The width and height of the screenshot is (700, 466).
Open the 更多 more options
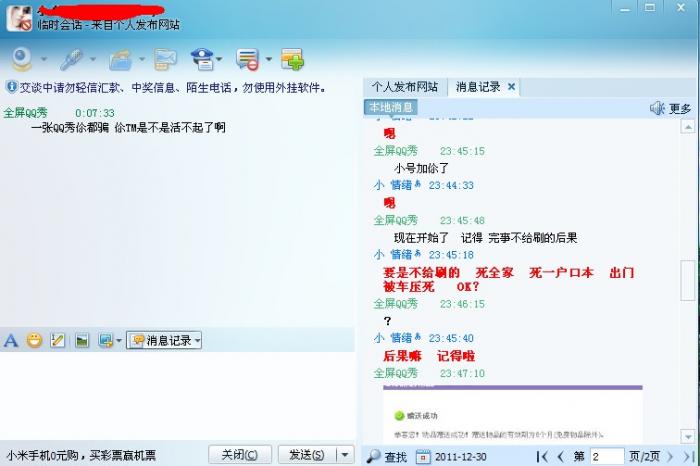(x=679, y=108)
